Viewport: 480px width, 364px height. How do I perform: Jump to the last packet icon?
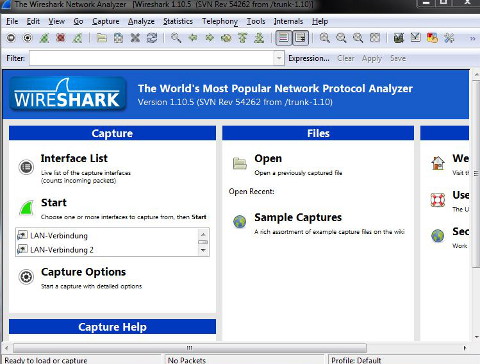[259, 38]
